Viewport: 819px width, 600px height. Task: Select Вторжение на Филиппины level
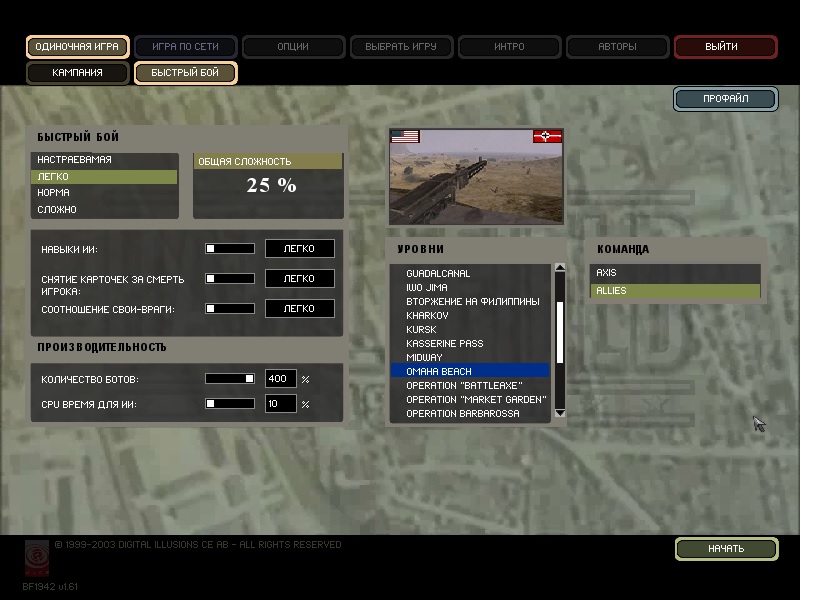(470, 302)
